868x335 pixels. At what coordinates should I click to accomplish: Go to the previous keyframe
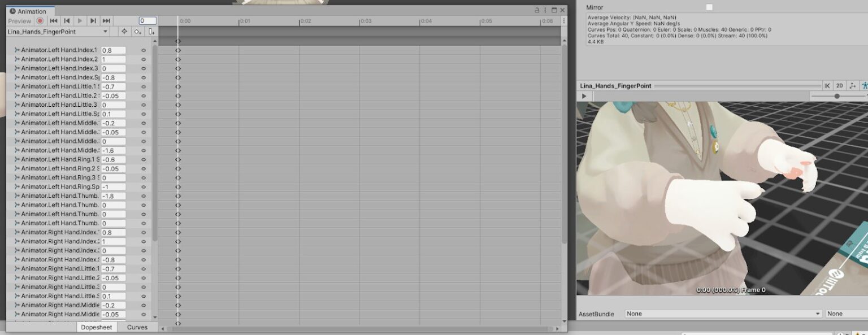coord(67,21)
